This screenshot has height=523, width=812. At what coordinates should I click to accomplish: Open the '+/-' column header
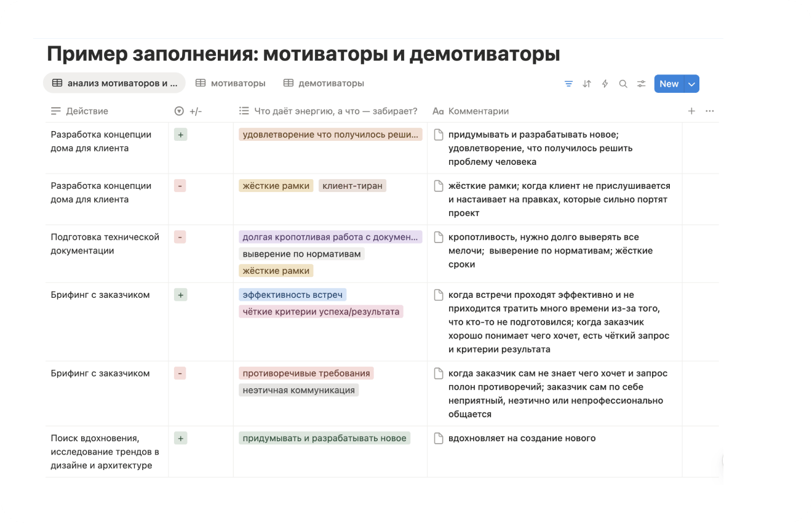pos(188,111)
